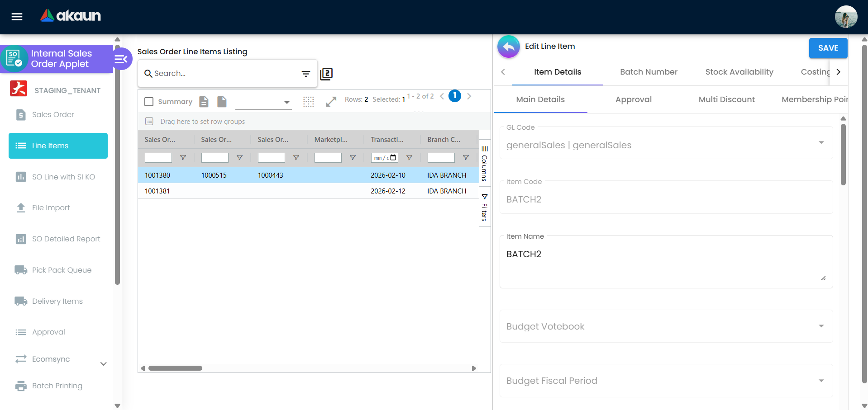Switch to the Multi Discount tab
868x410 pixels.
coord(726,99)
